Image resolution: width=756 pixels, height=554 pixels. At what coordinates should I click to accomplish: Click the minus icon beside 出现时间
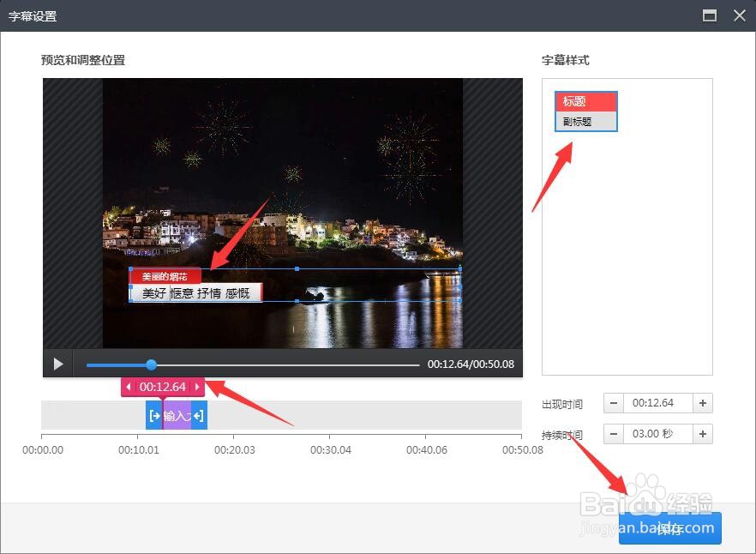[x=613, y=402]
